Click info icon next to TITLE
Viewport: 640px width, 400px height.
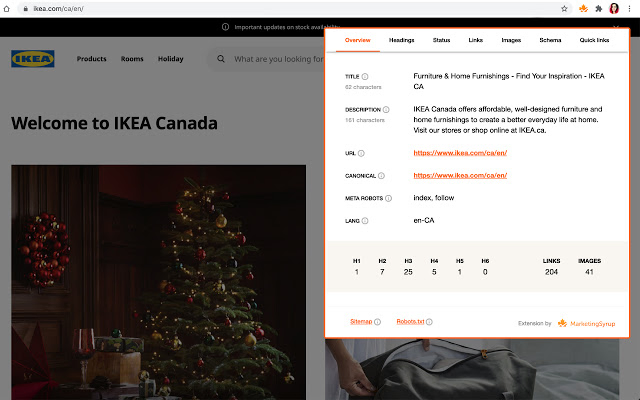coord(365,76)
